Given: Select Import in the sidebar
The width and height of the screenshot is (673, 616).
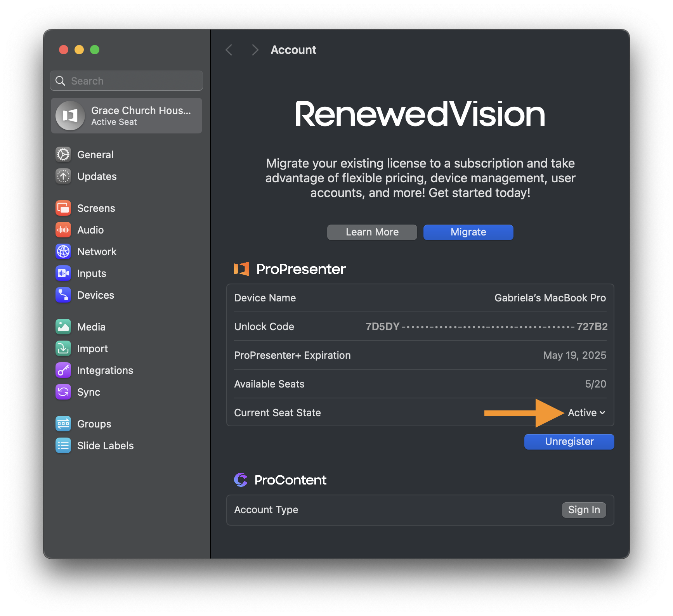Looking at the screenshot, I should (x=92, y=349).
